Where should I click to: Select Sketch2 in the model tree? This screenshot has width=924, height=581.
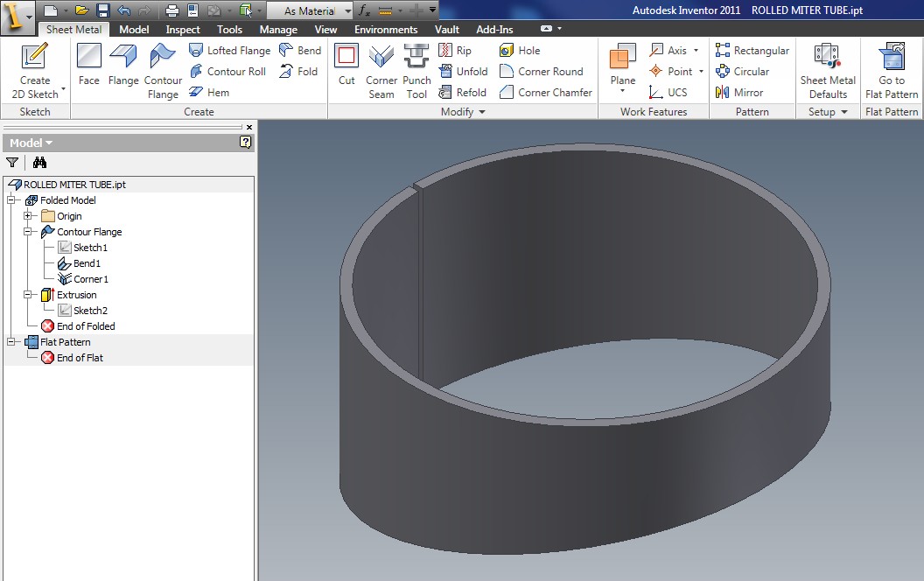click(x=90, y=311)
